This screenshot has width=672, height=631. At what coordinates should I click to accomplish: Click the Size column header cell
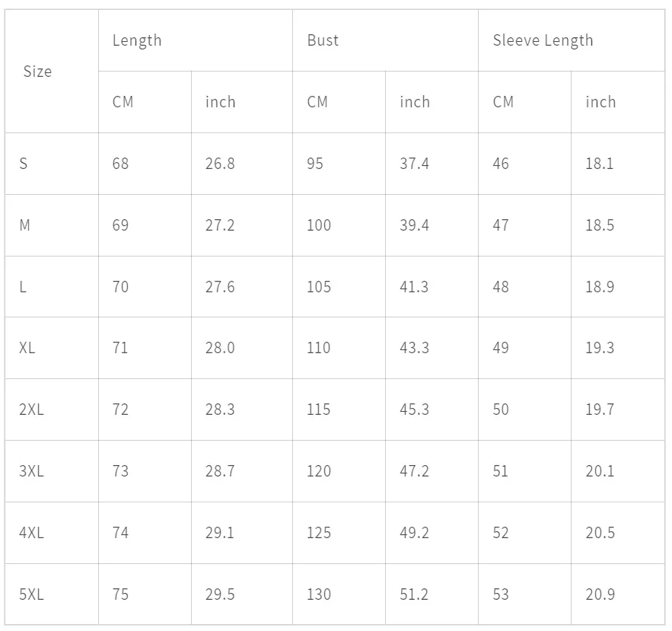[37, 72]
